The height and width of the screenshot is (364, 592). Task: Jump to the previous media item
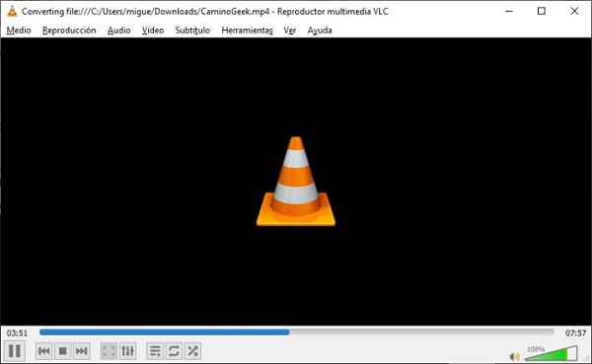pos(43,351)
